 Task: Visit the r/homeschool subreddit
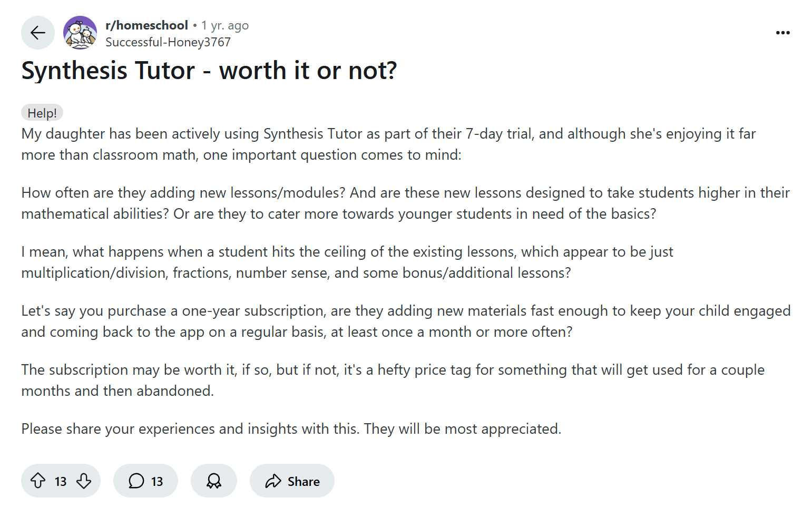[147, 25]
